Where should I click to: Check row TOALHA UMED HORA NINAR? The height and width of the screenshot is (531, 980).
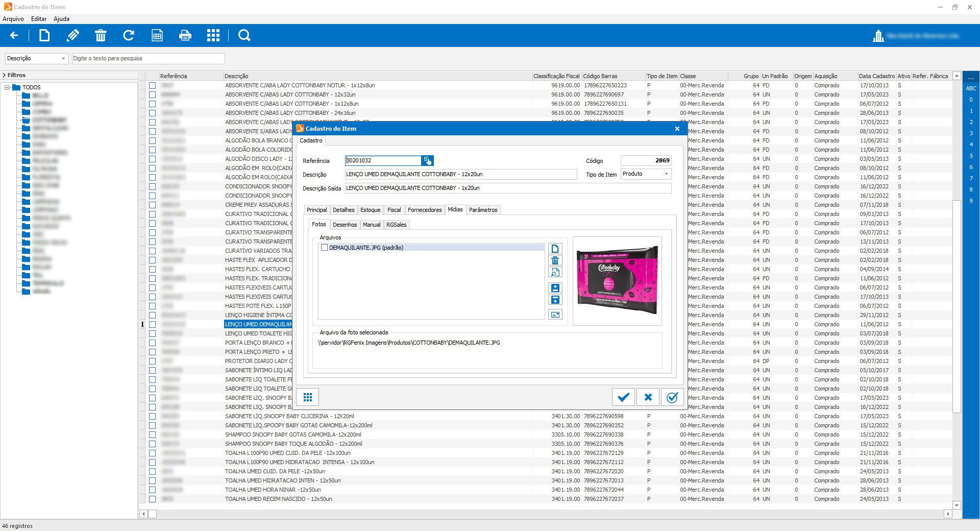(x=152, y=490)
